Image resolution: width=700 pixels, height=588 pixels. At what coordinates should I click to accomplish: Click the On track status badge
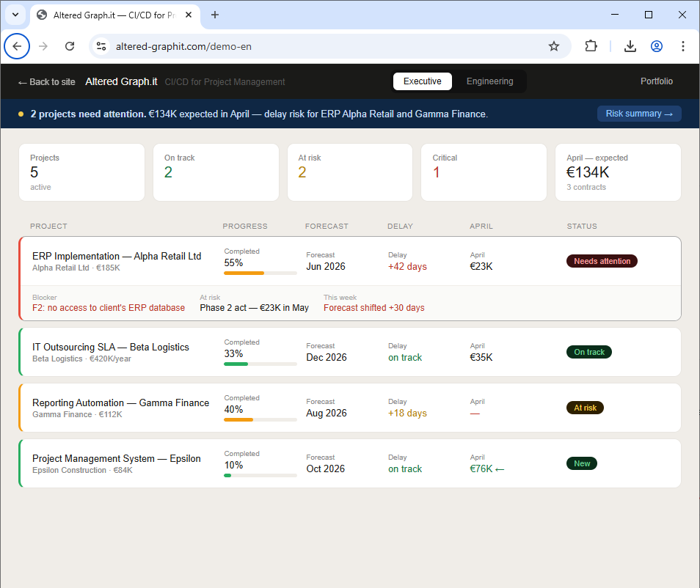(x=589, y=352)
